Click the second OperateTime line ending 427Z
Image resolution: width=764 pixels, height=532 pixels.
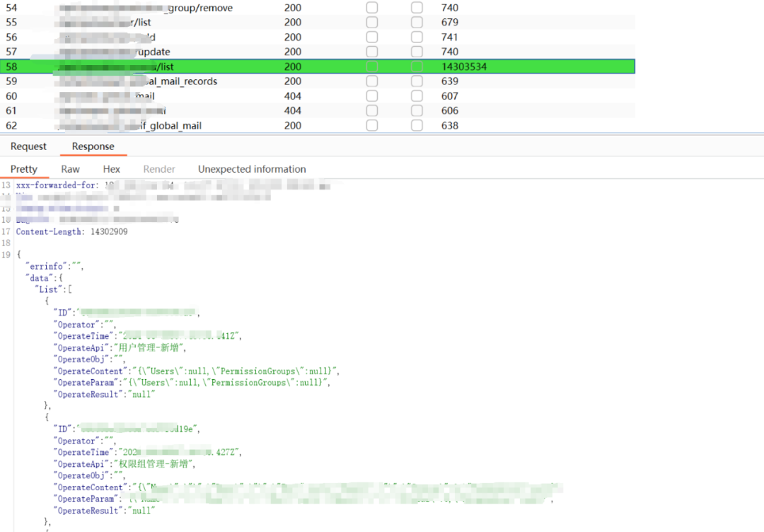tap(148, 452)
